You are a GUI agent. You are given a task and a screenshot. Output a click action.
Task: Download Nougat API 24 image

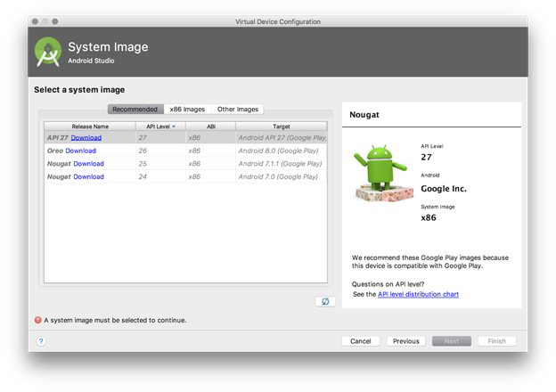click(x=89, y=177)
